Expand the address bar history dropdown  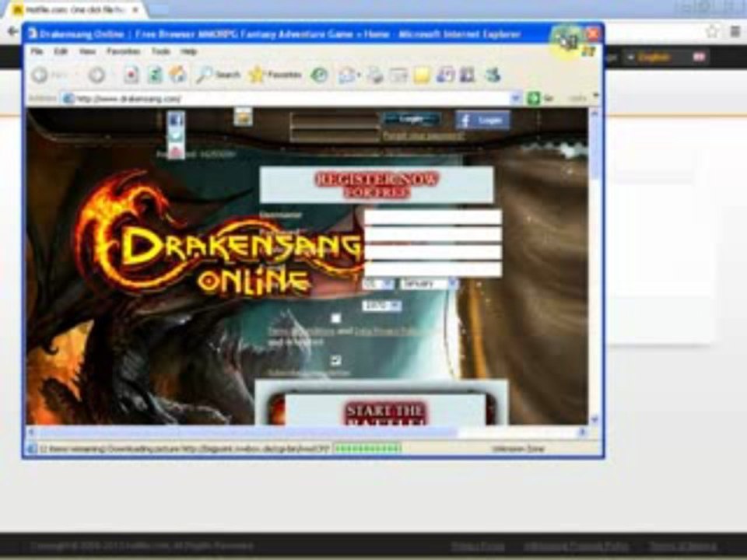[515, 99]
